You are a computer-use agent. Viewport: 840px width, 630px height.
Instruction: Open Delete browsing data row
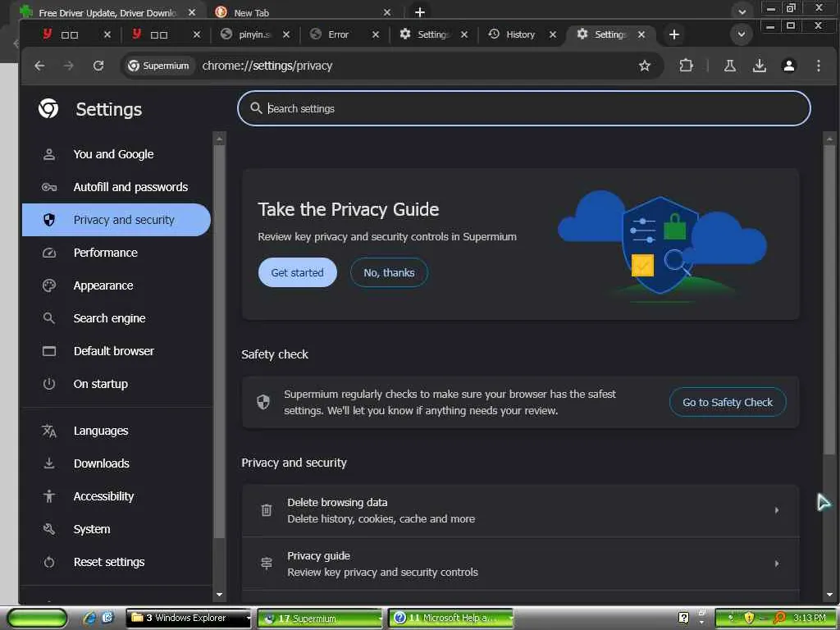(520, 510)
